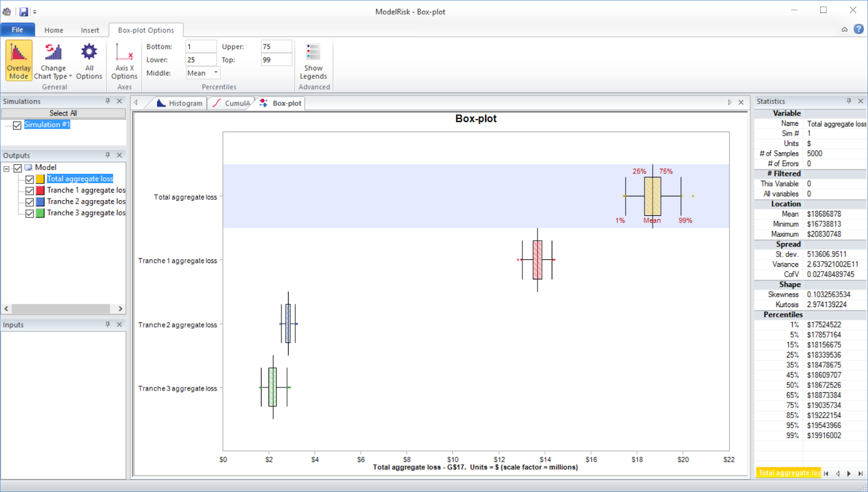Jump to last variable in Statistics
868x492 pixels.
click(x=860, y=474)
